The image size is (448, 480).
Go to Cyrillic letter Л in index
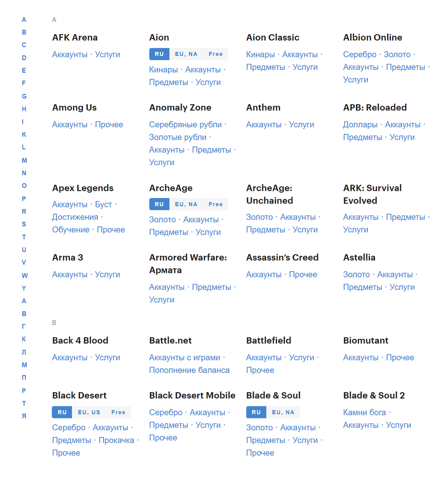click(24, 352)
